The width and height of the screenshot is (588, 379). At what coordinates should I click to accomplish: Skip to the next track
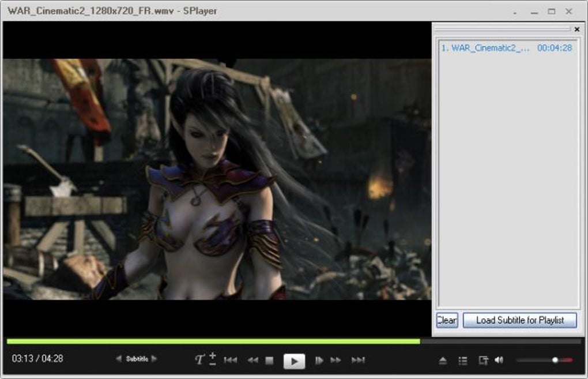pyautogui.click(x=358, y=360)
